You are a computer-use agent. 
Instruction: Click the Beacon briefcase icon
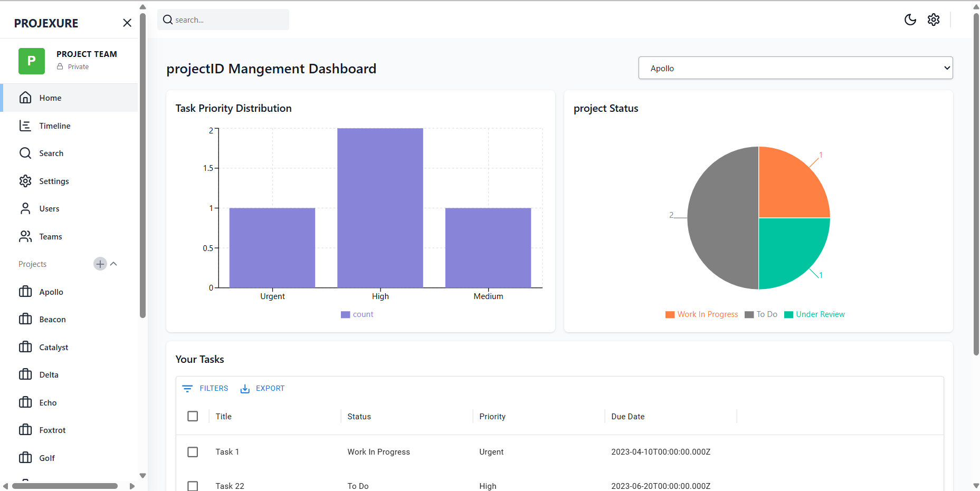click(x=25, y=319)
